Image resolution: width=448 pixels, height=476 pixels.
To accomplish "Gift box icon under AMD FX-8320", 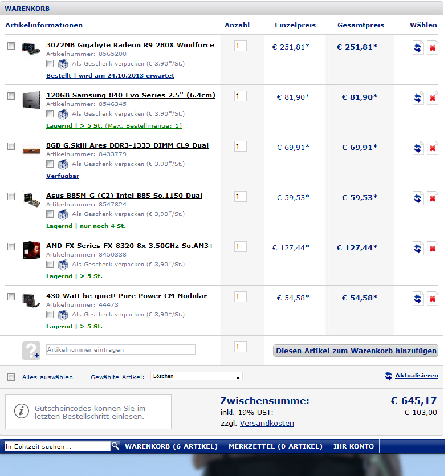I will tap(63, 265).
